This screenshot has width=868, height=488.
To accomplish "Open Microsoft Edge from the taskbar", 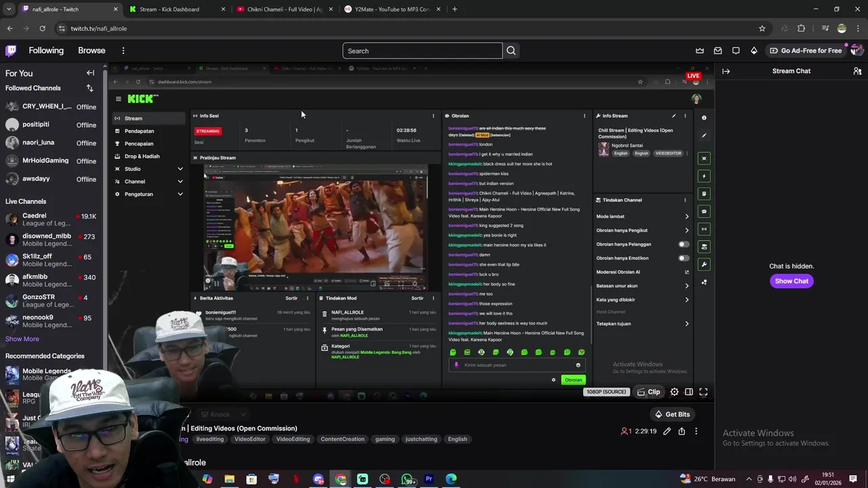I will point(451,479).
